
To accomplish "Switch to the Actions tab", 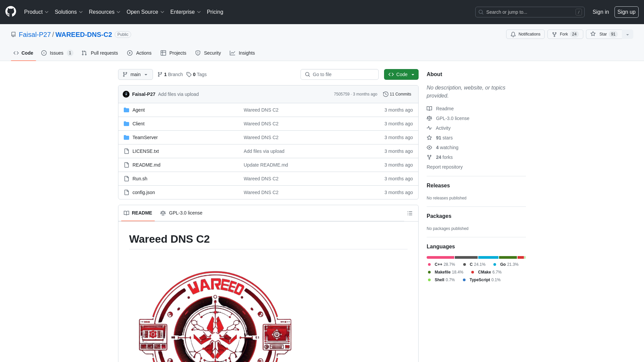I will point(139,53).
